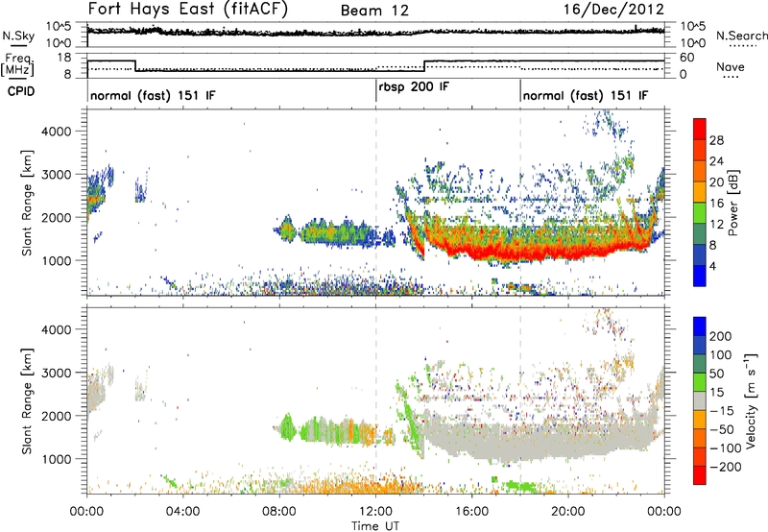Click the dashed 18:00 line in the velocity panel
This screenshot has height=532, width=768.
520,399
